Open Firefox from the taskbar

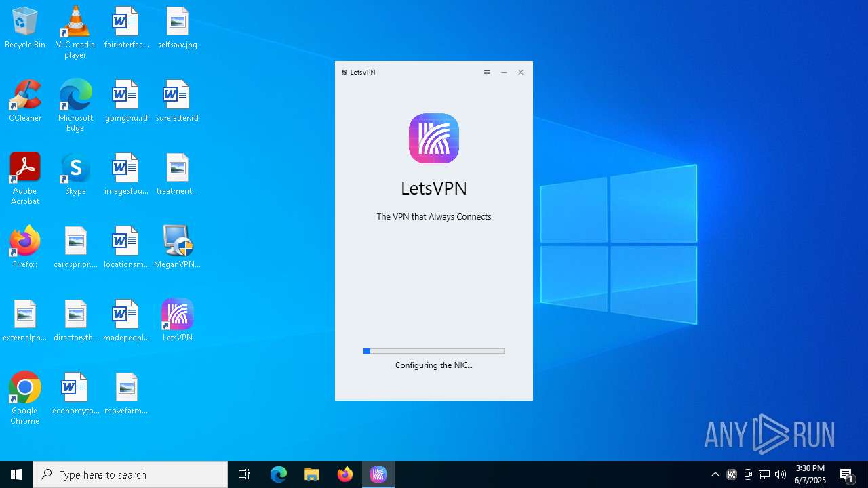click(345, 474)
